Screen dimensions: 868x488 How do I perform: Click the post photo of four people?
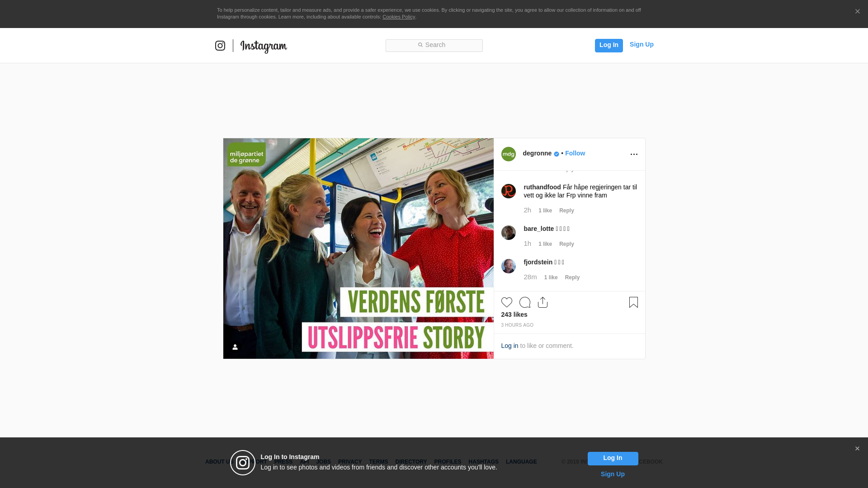[x=359, y=249]
